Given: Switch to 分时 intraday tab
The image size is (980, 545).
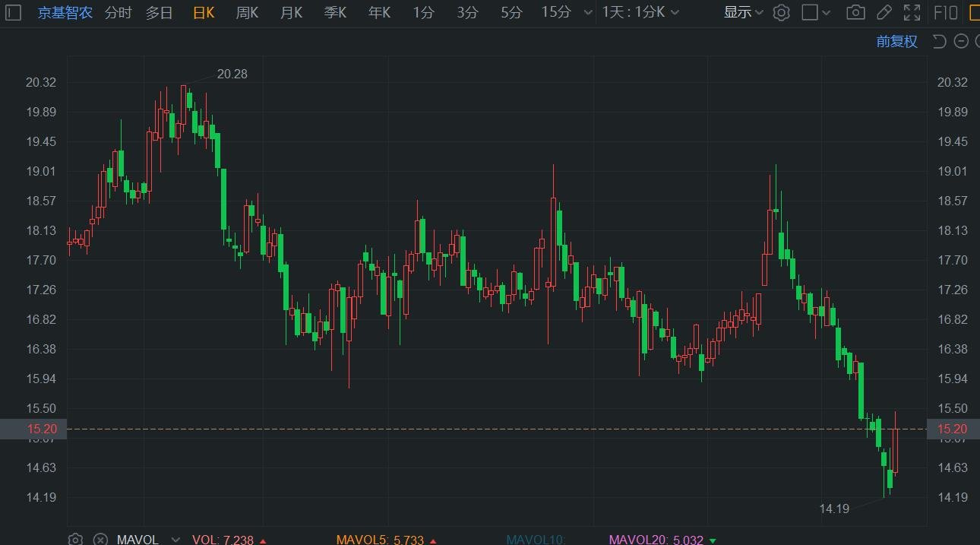Looking at the screenshot, I should click(118, 12).
